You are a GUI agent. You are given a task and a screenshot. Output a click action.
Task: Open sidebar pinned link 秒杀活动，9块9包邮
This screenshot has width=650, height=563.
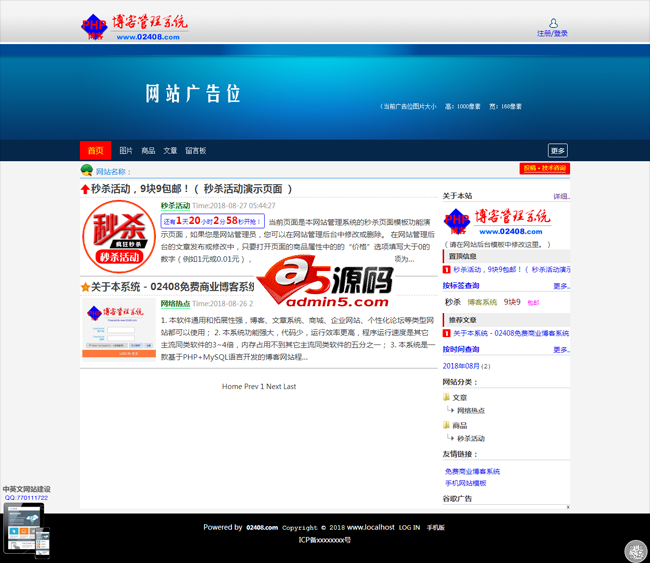pyautogui.click(x=512, y=269)
